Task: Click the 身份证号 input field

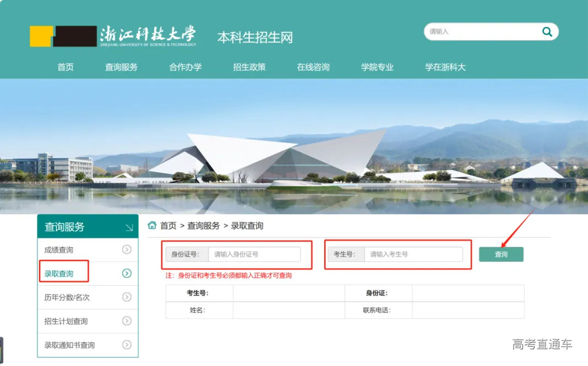Action: [254, 254]
